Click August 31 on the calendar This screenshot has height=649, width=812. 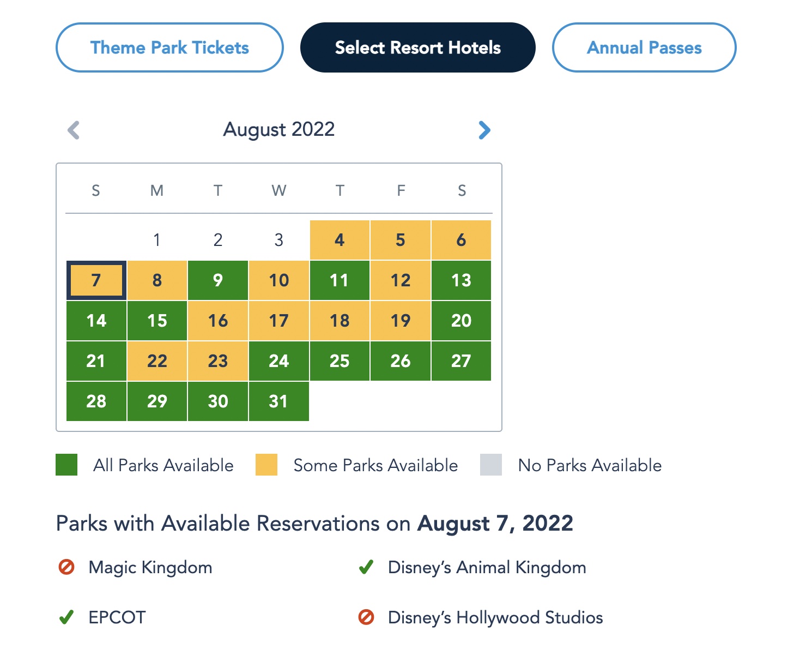click(278, 401)
